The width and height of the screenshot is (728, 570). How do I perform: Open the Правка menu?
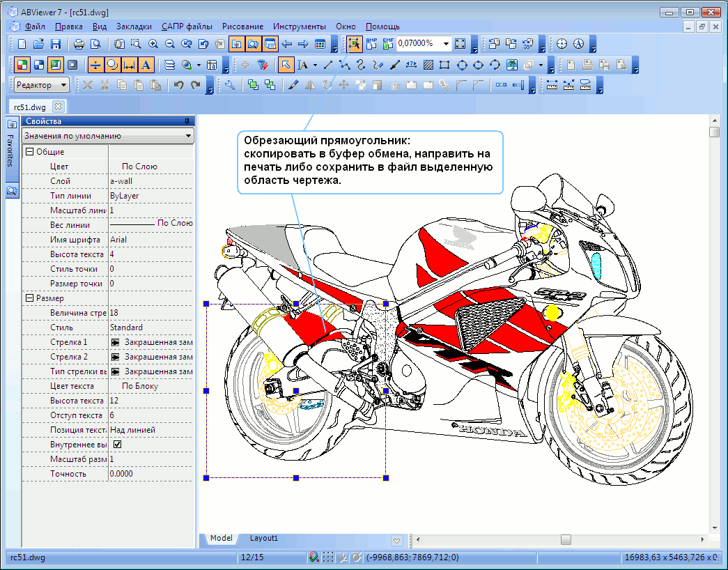click(x=69, y=26)
